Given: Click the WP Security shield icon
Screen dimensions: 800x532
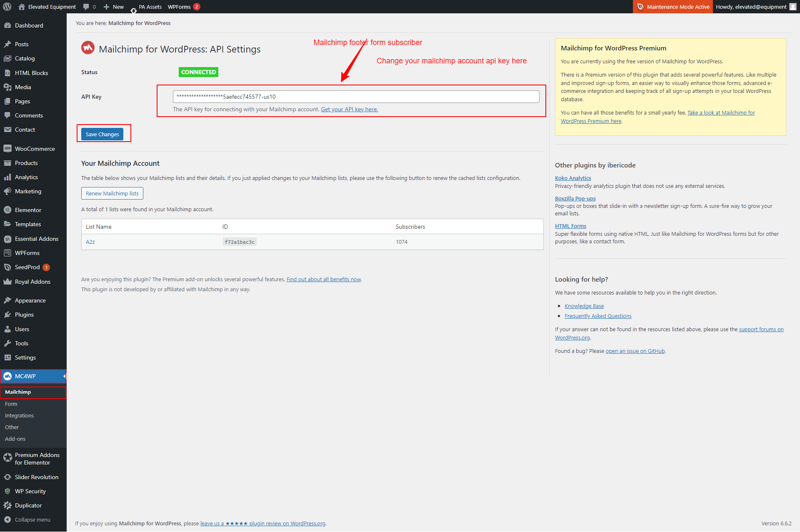Looking at the screenshot, I should 7,491.
